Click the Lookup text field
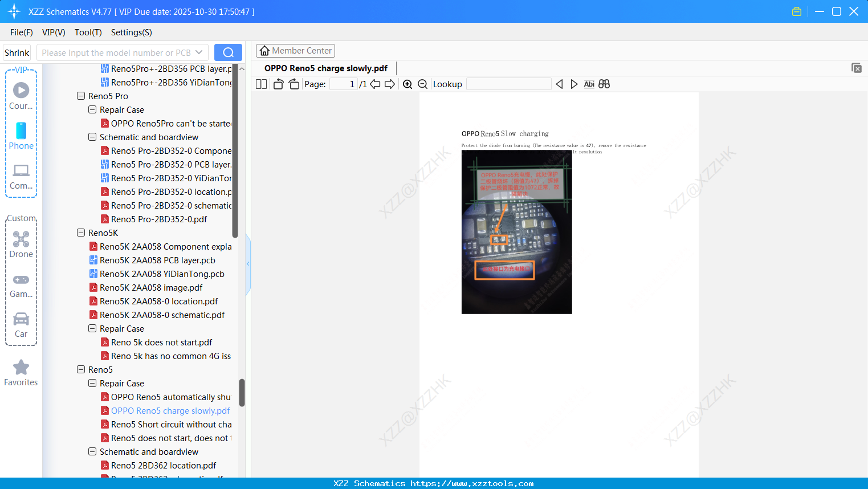The image size is (868, 489). [509, 84]
